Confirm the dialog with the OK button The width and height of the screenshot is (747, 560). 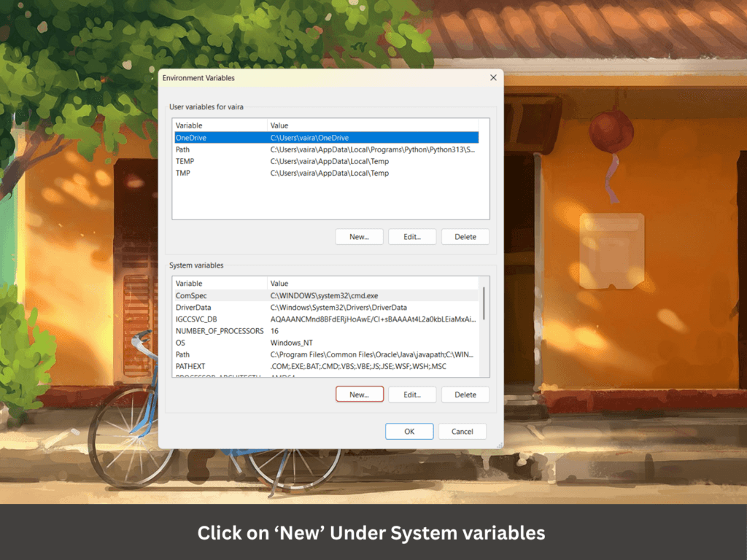(x=409, y=432)
